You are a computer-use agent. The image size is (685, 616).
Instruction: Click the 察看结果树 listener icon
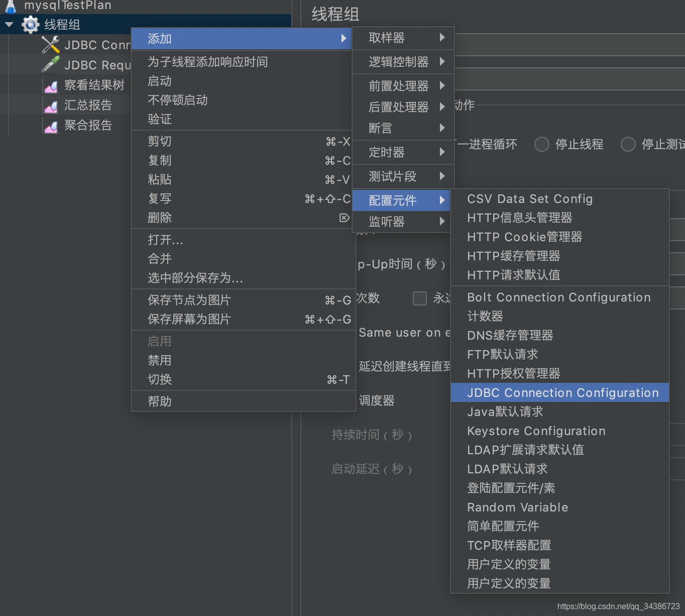tap(51, 86)
